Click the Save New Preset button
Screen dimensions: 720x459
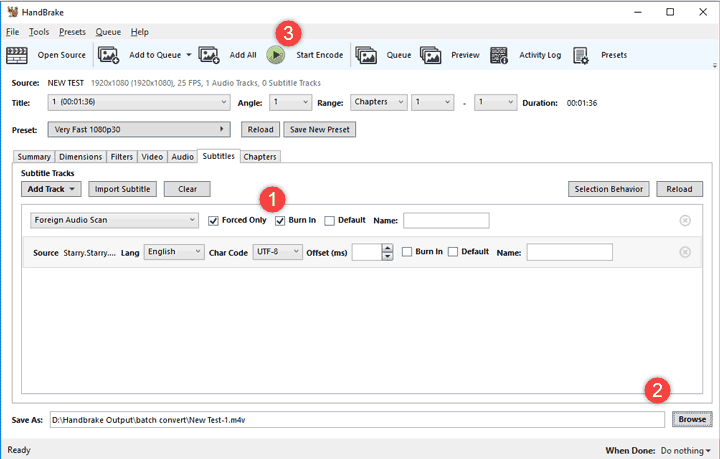point(320,129)
